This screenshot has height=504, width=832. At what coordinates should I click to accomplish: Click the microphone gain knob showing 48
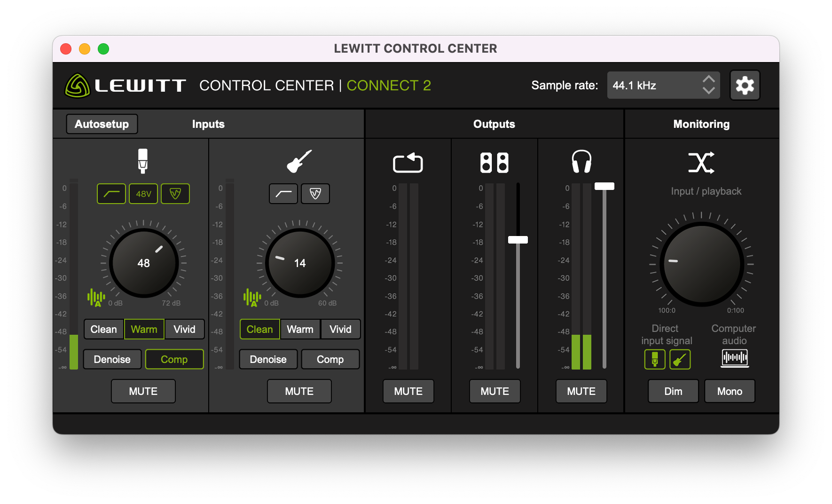pyautogui.click(x=144, y=263)
